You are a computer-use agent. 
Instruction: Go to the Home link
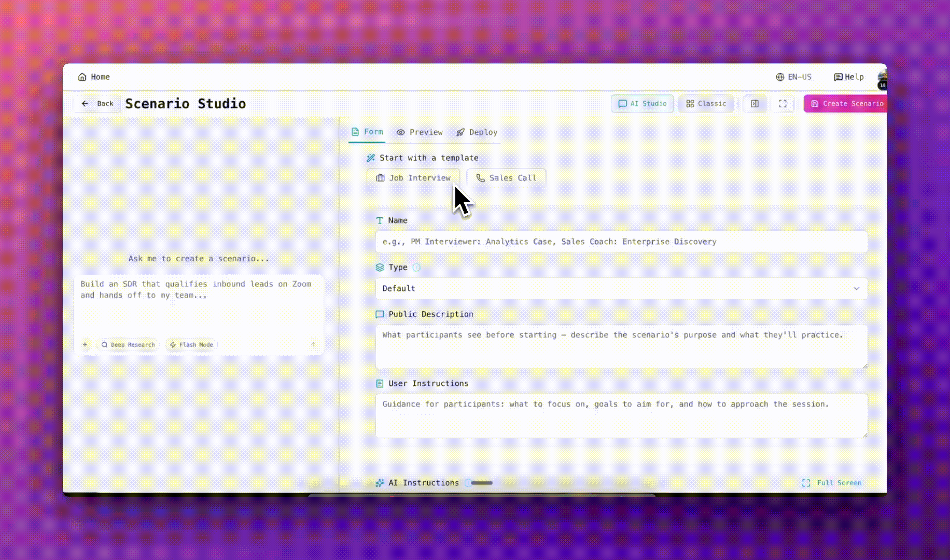[94, 77]
